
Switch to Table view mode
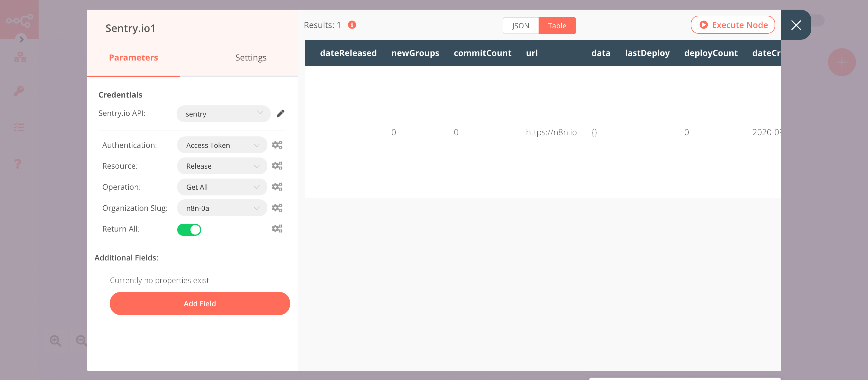click(557, 26)
